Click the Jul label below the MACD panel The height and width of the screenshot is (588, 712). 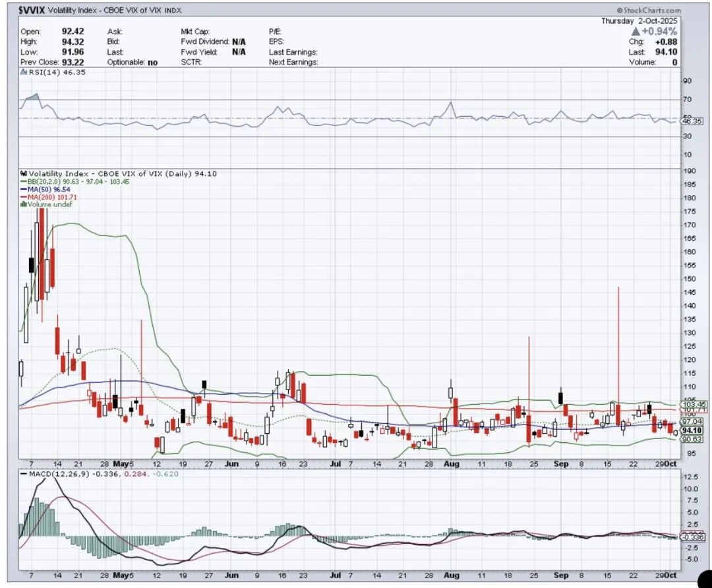pos(335,575)
